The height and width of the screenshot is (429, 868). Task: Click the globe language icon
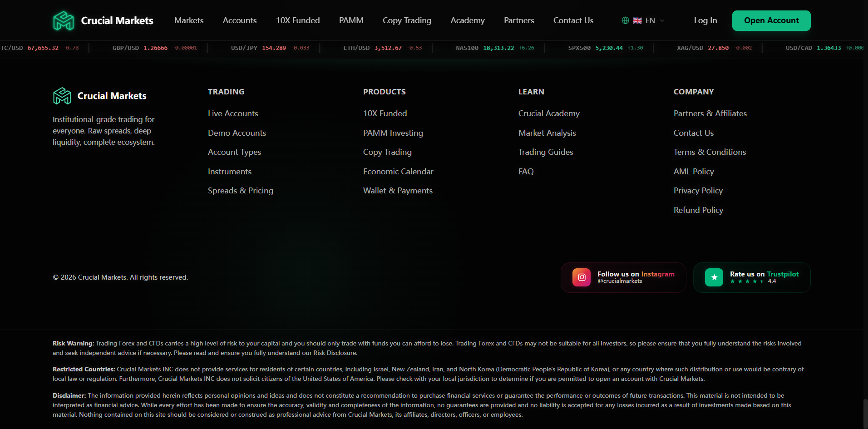pos(625,20)
